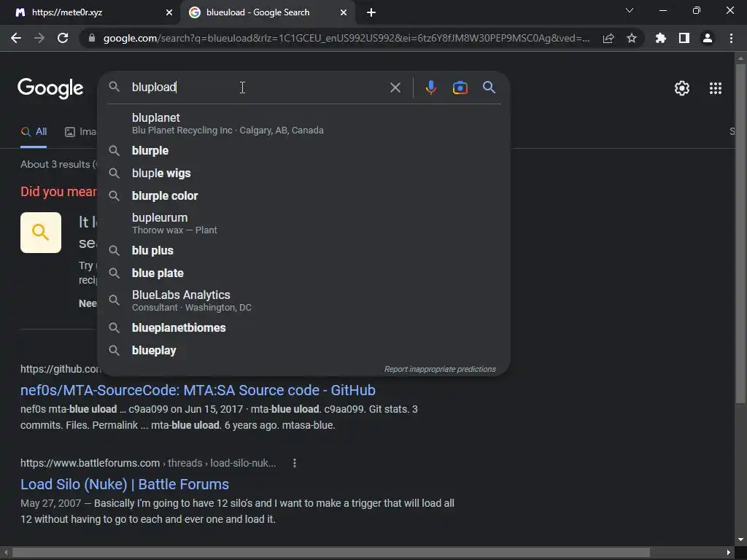Pick the blueplay suggestion
Screen dimensions: 747x560
point(304,351)
